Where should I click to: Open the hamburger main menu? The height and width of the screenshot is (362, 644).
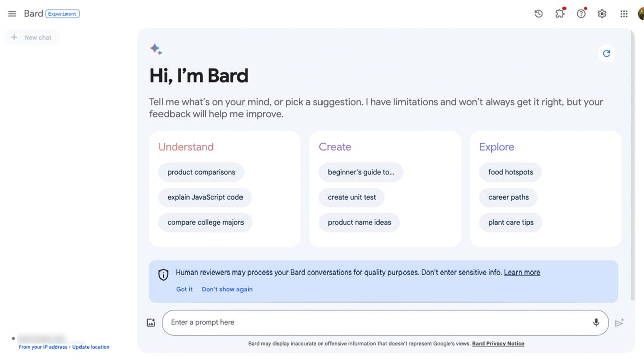[x=12, y=14]
